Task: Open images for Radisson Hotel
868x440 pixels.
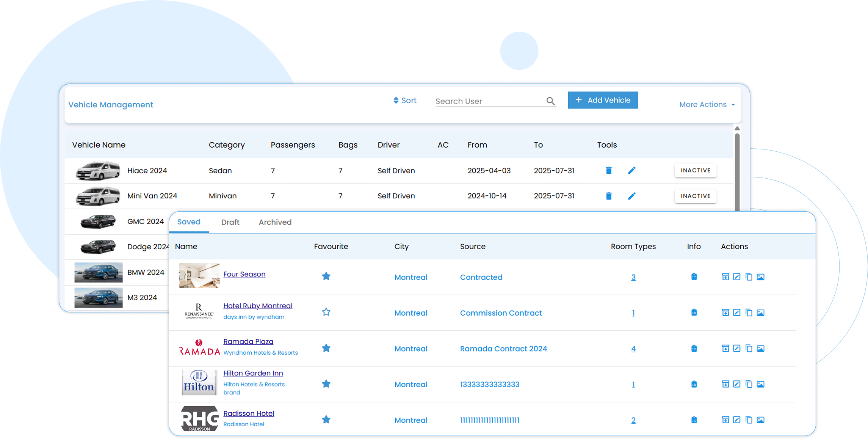Action: [761, 420]
